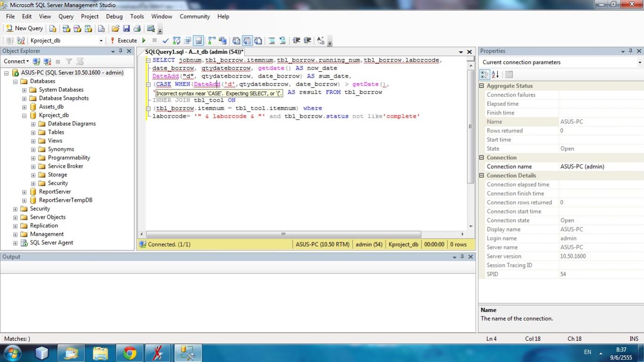Open Google Chrome from the taskbar
Image resolution: width=644 pixels, height=362 pixels.
130,353
